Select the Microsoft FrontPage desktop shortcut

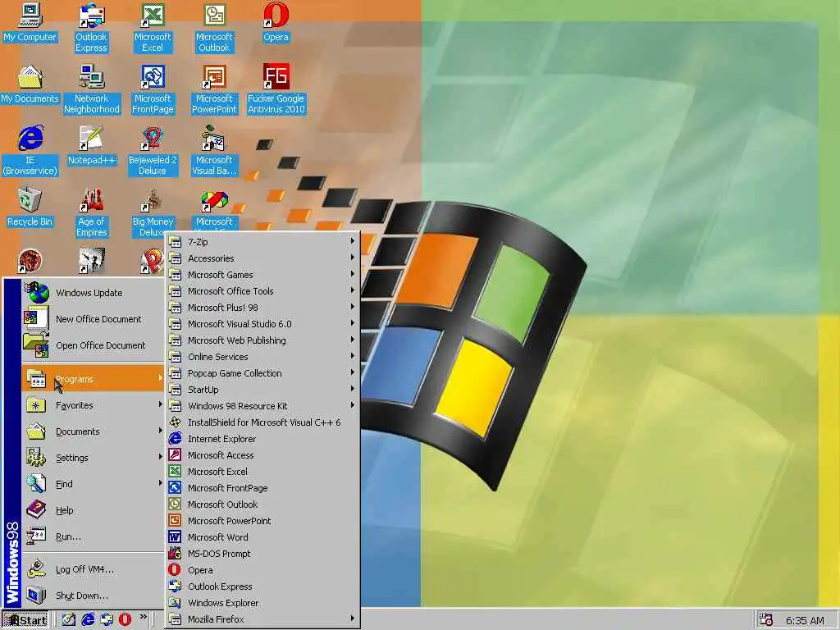pyautogui.click(x=153, y=89)
